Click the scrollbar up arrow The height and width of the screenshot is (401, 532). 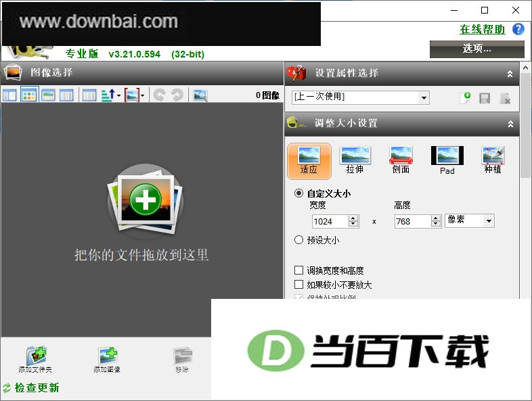click(x=525, y=68)
